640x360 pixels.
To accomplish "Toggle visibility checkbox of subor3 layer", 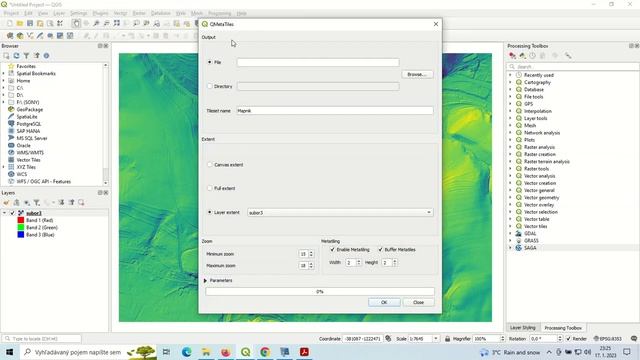I will coord(12,213).
